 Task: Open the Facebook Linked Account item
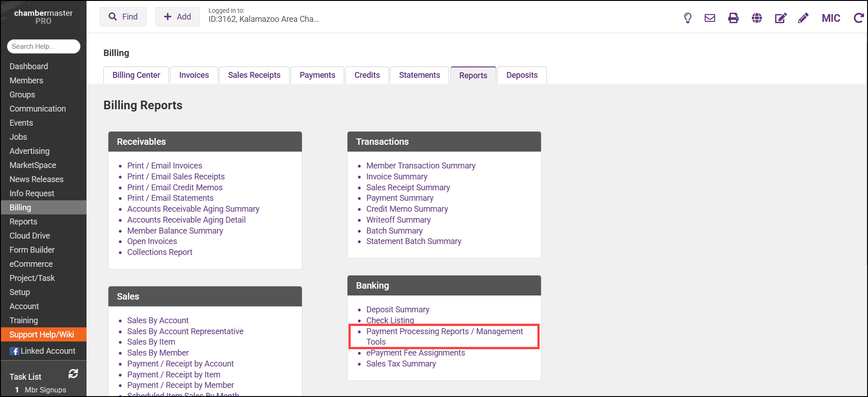[43, 351]
